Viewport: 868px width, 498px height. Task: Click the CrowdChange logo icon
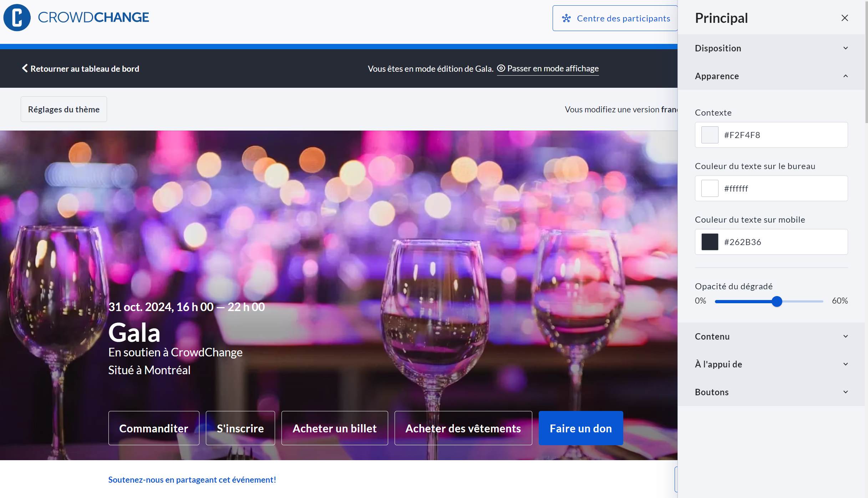17,17
